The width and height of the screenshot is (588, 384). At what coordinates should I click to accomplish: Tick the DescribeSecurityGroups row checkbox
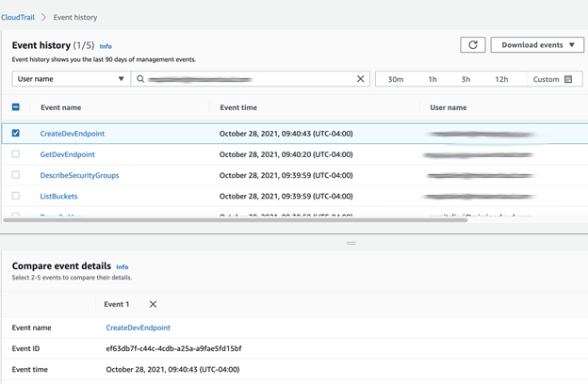click(16, 175)
